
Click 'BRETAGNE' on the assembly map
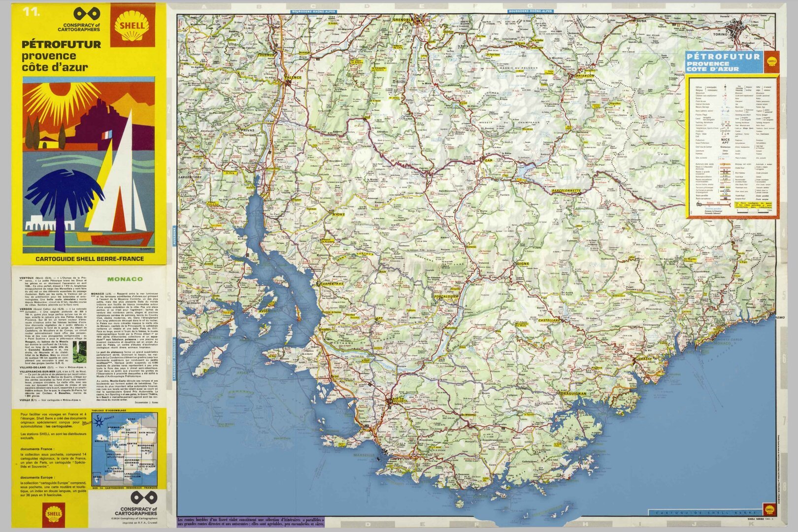(102, 441)
